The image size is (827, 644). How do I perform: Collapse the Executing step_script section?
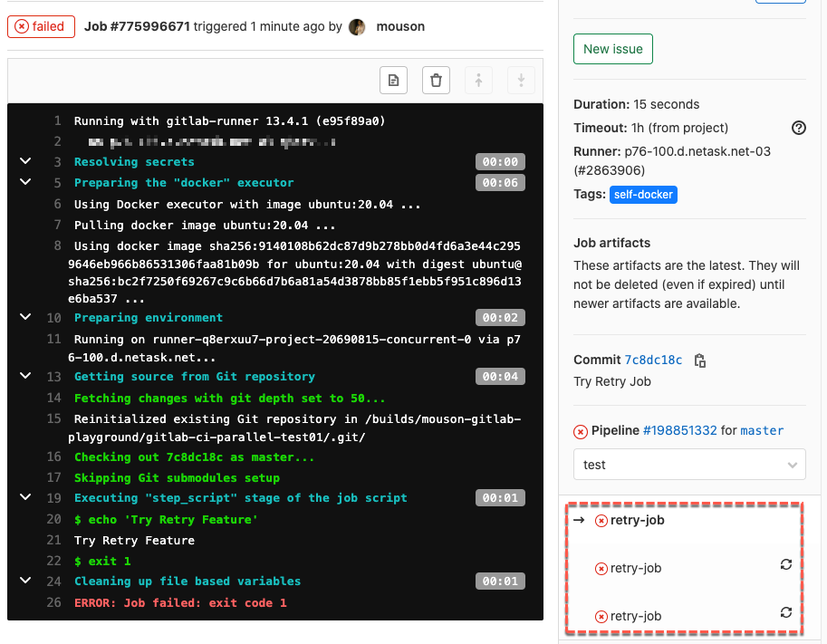(x=25, y=497)
